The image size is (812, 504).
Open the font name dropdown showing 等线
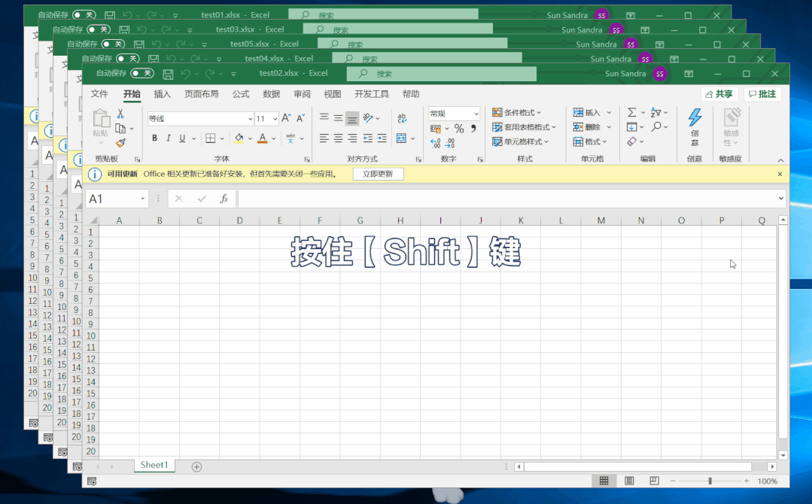tap(250, 119)
